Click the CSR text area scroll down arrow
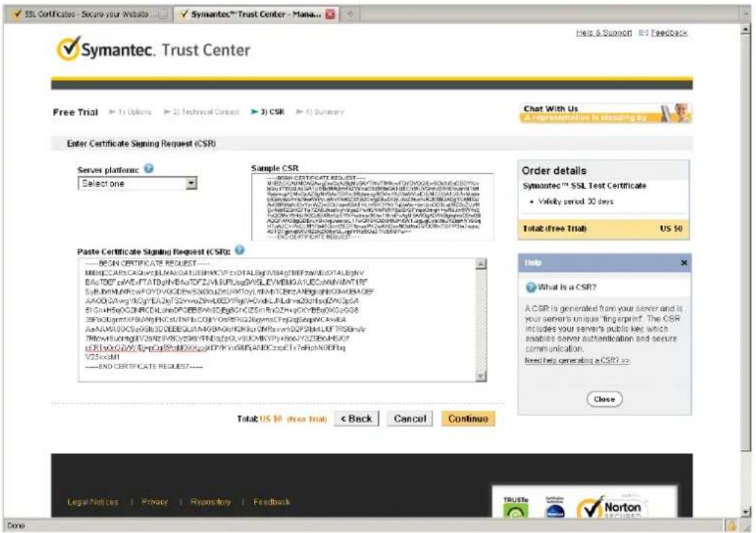The image size is (756, 533). 480,376
